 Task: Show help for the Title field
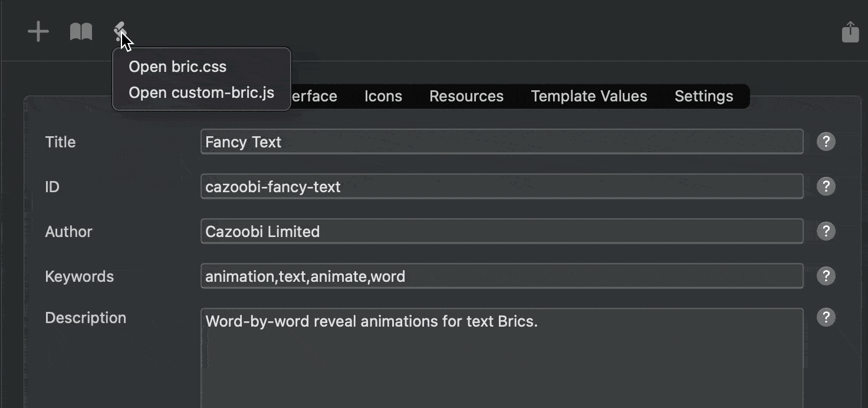tap(826, 142)
